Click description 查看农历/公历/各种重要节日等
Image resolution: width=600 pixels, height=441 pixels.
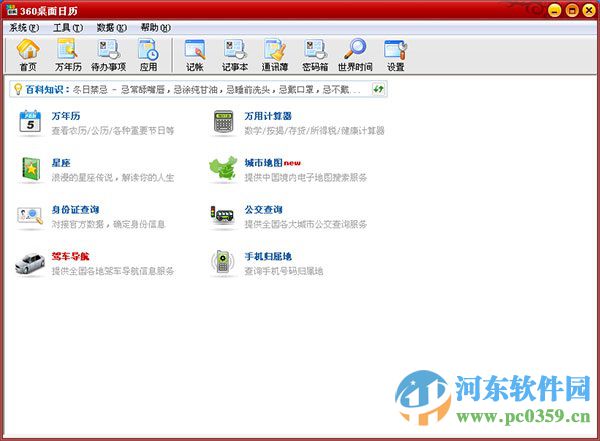[x=113, y=131]
